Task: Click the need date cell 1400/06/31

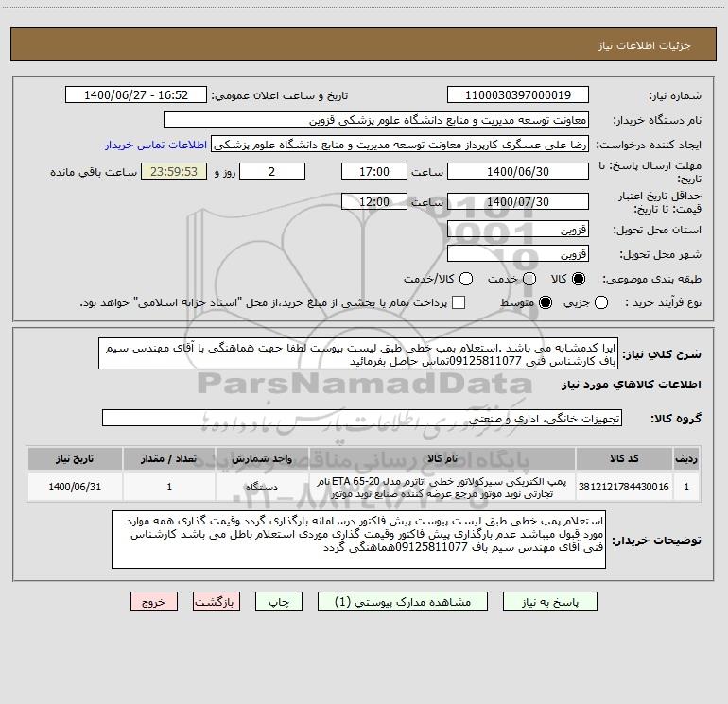Action: [75, 487]
